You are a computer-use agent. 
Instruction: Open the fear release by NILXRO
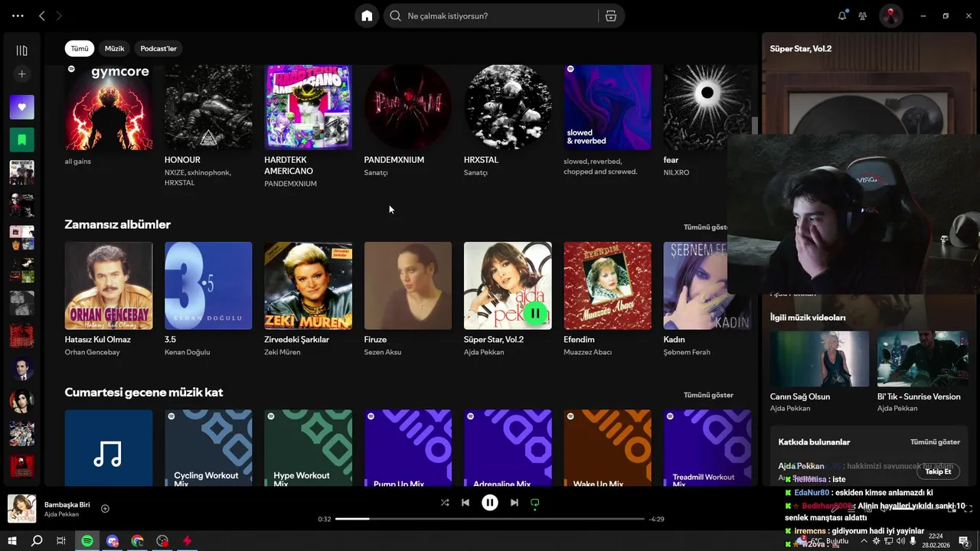[707, 107]
